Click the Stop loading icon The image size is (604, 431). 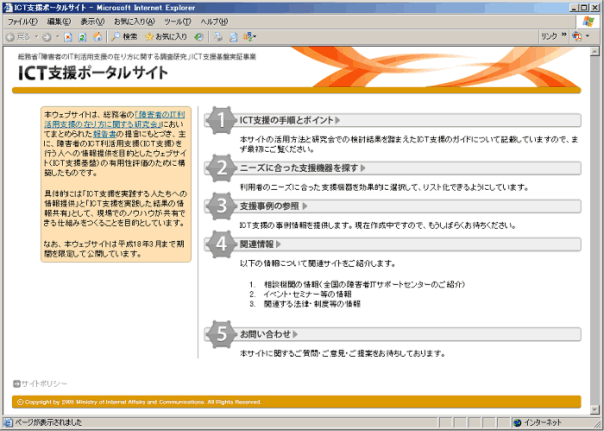(68, 37)
